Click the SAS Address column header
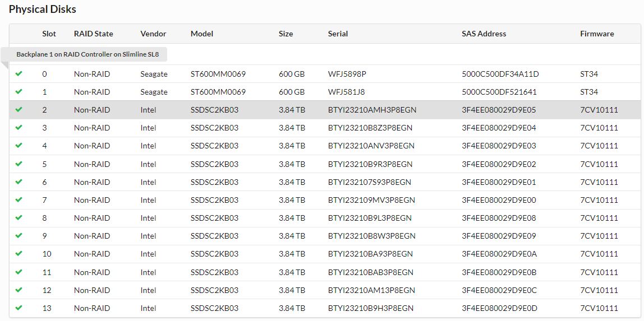Image resolution: width=644 pixels, height=321 pixels. 484,34
